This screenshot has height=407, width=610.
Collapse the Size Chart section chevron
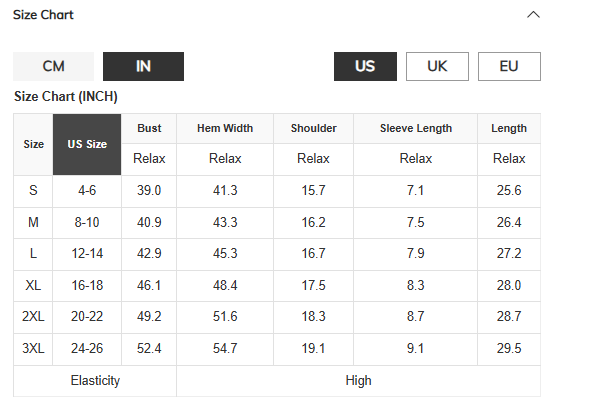point(533,15)
